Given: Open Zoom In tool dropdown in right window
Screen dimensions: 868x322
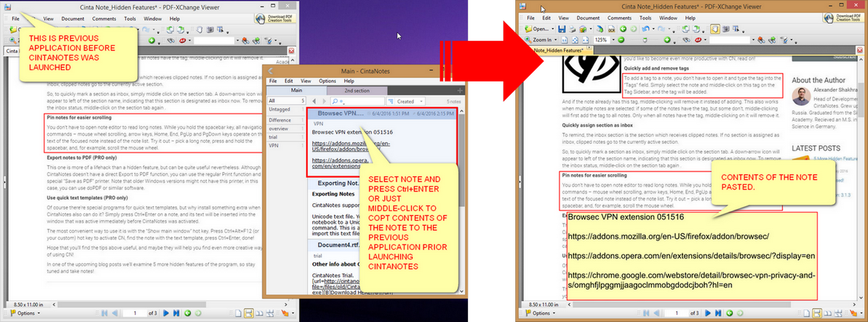Looking at the screenshot, I should tap(555, 40).
